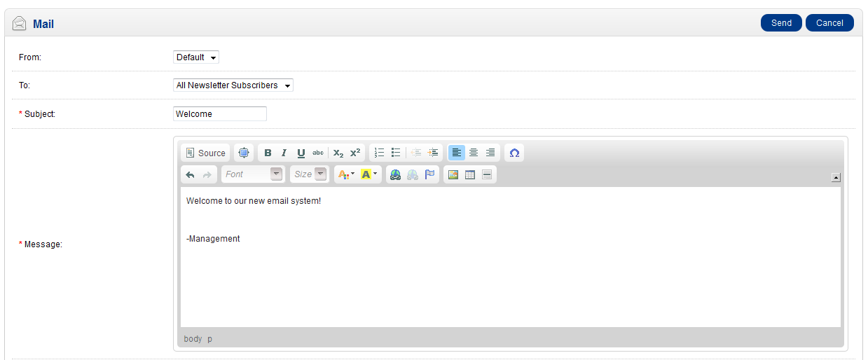Insert a bulleted list
The width and height of the screenshot is (868, 360).
[x=396, y=153]
